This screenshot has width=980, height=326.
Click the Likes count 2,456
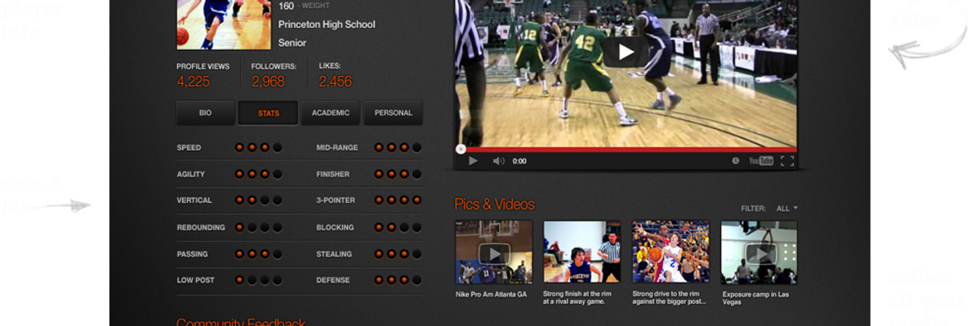(336, 82)
